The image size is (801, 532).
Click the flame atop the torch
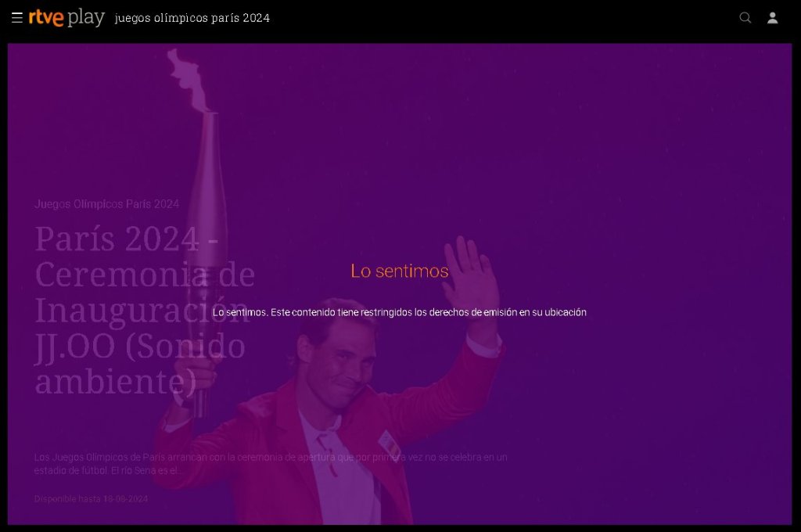coord(188,78)
